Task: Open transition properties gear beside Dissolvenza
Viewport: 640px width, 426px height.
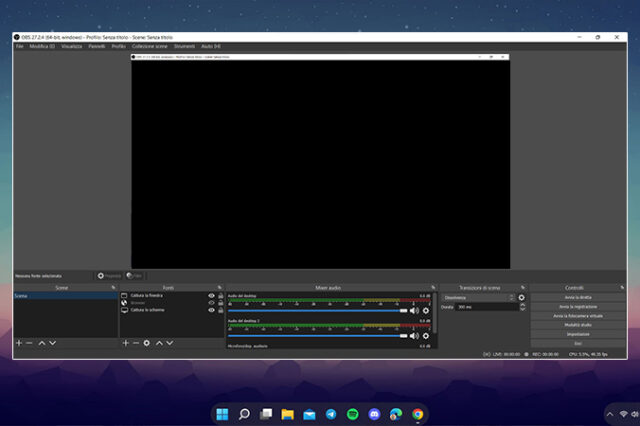Action: (521, 297)
